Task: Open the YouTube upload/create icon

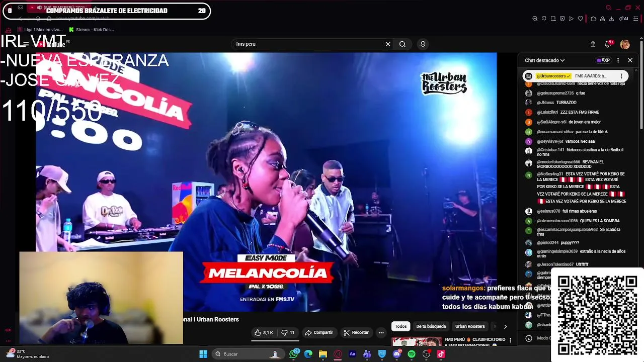Action: 593,44
